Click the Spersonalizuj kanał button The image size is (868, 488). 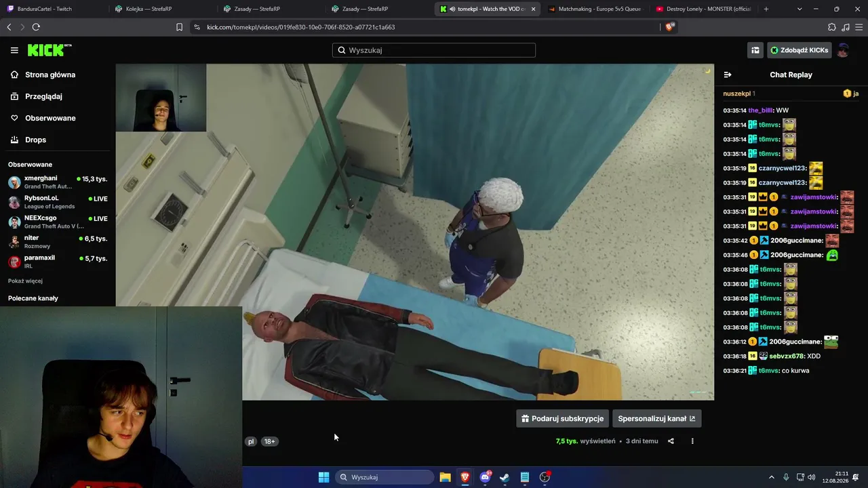pos(656,418)
